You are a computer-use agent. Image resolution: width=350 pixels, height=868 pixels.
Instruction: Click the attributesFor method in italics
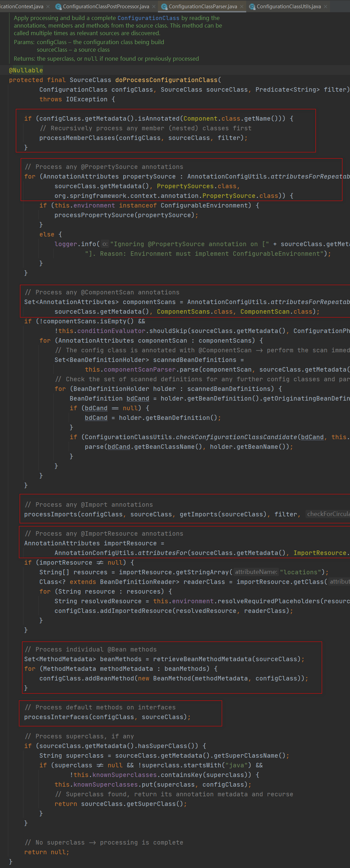point(162,553)
